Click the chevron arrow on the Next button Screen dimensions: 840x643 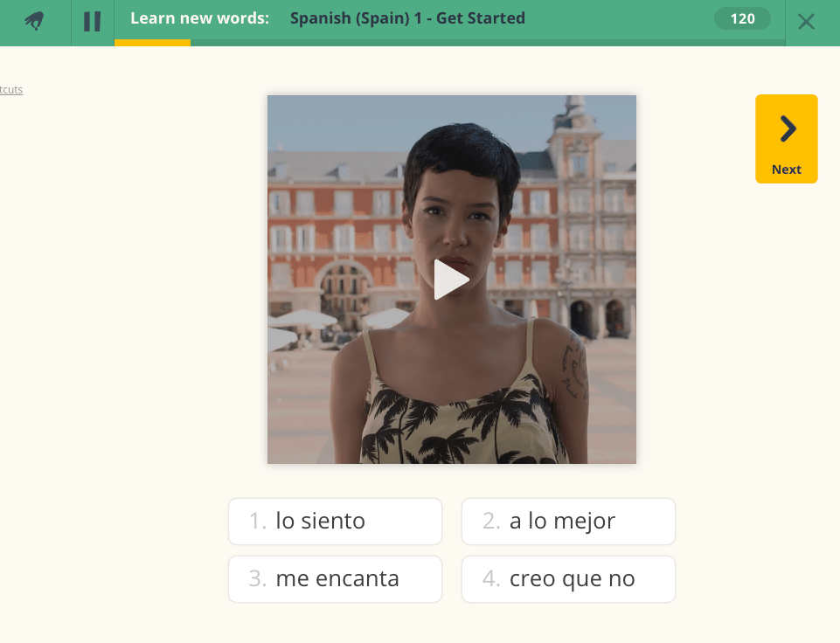787,129
